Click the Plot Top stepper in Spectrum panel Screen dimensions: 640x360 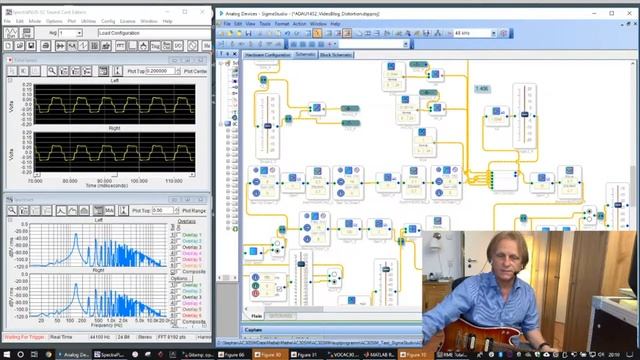coord(176,211)
